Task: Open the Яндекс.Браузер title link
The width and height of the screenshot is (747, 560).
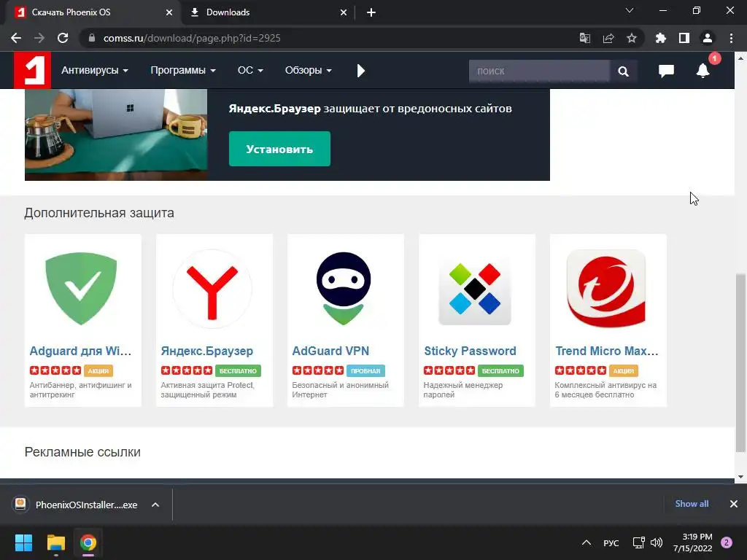Action: click(206, 351)
